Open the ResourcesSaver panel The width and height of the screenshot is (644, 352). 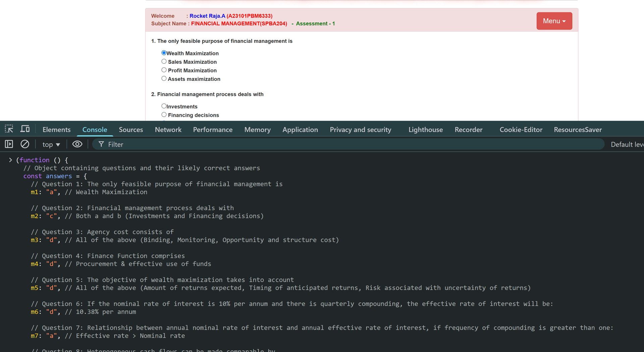tap(578, 130)
